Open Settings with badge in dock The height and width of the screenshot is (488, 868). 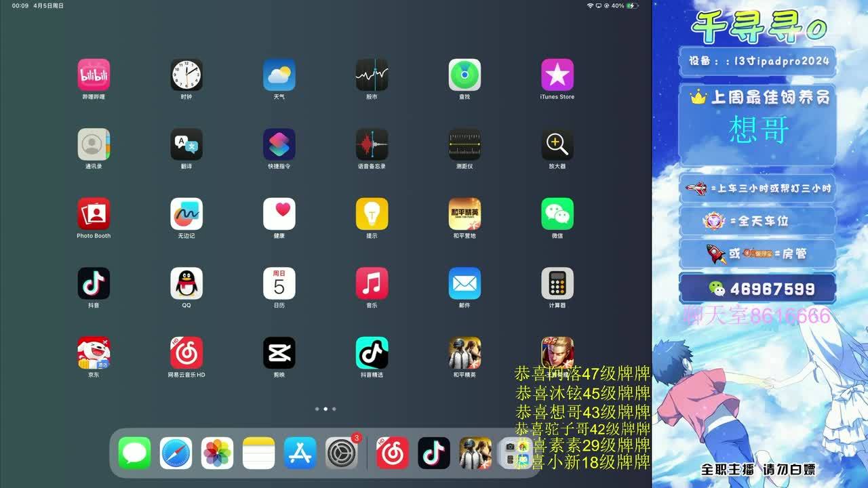[341, 453]
